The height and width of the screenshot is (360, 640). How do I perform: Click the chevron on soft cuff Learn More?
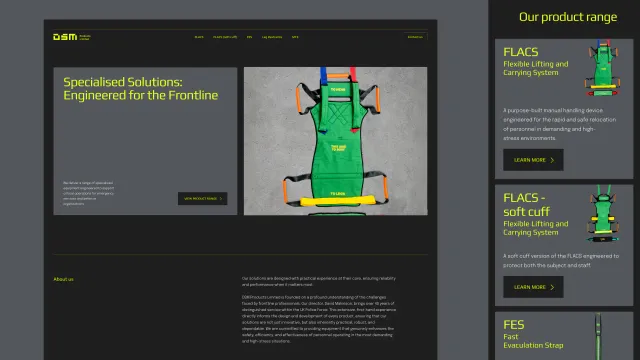pyautogui.click(x=552, y=287)
